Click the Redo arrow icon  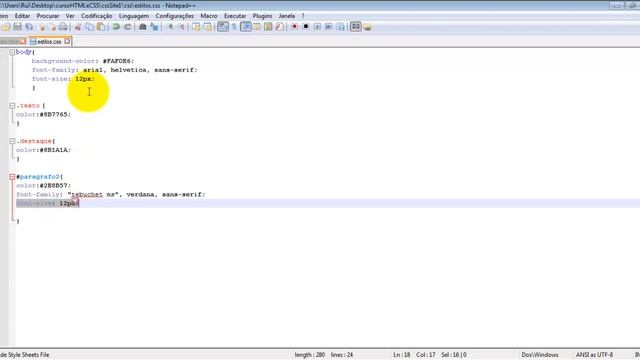pos(127,27)
